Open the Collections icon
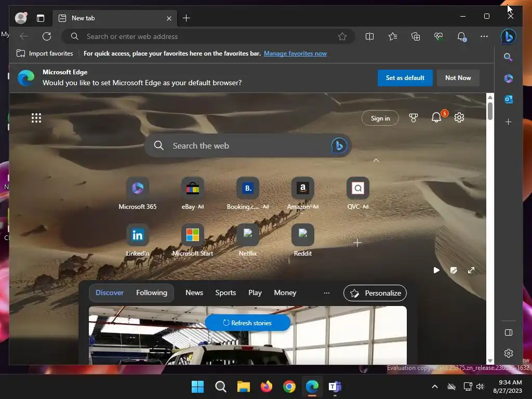 point(416,36)
